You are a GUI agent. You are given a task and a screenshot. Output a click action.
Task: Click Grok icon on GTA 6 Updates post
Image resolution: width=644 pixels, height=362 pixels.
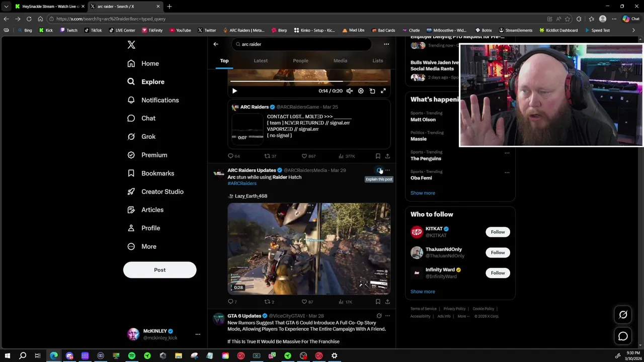pyautogui.click(x=379, y=316)
